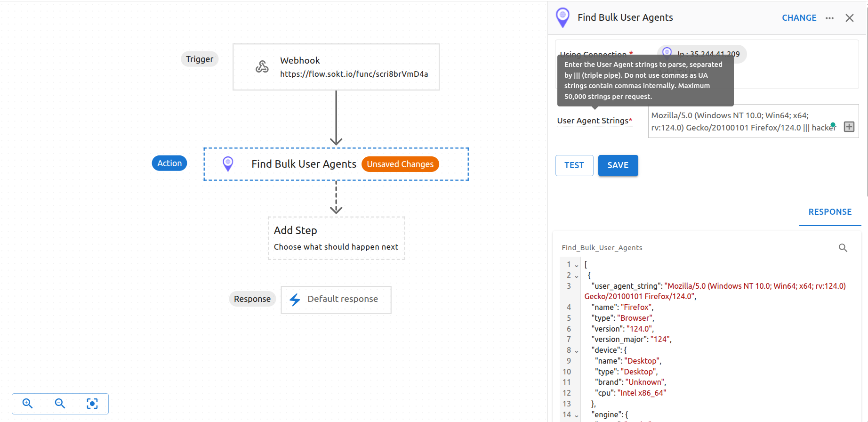Search within the response output

click(843, 248)
